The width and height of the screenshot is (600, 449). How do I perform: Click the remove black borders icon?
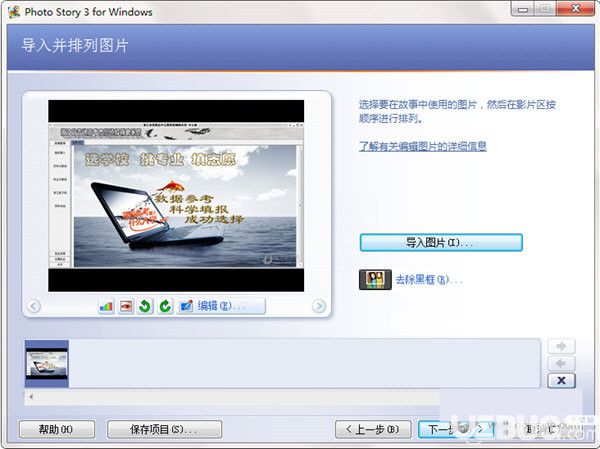[375, 280]
